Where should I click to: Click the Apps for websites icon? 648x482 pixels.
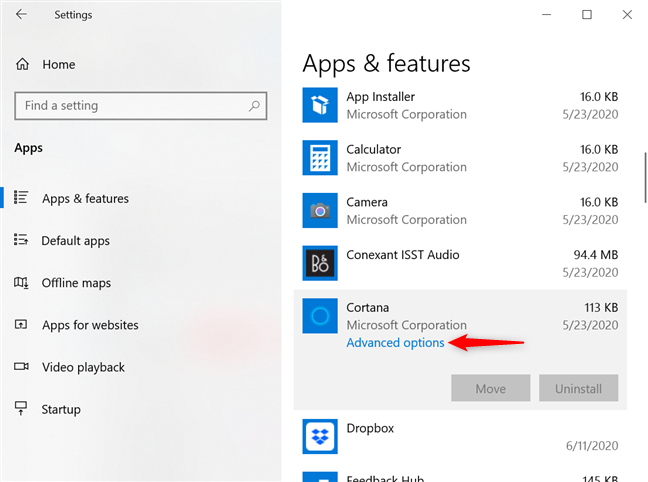tap(21, 325)
